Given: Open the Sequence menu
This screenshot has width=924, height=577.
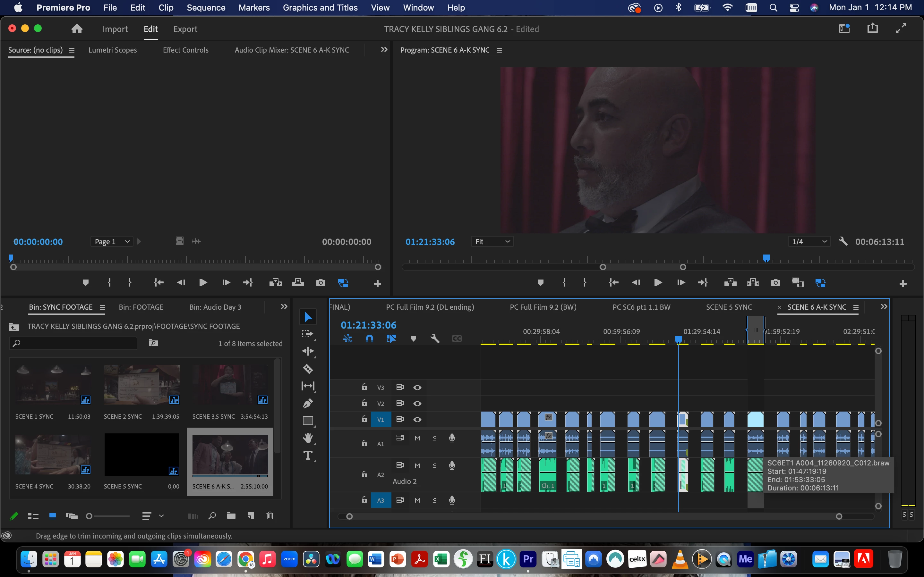Looking at the screenshot, I should [206, 8].
